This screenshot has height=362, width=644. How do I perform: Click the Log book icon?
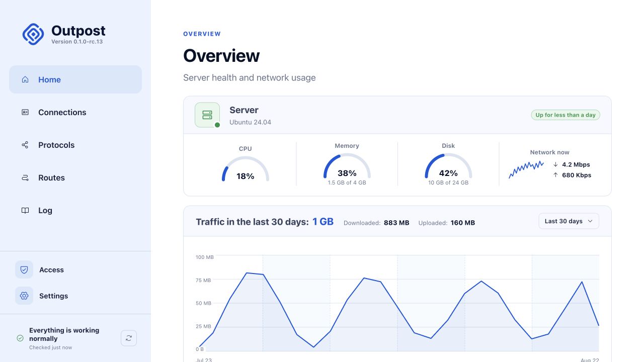[25, 210]
